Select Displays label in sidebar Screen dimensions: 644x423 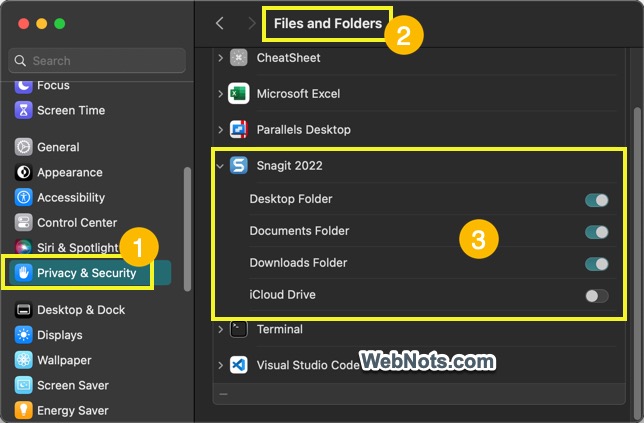coord(60,335)
